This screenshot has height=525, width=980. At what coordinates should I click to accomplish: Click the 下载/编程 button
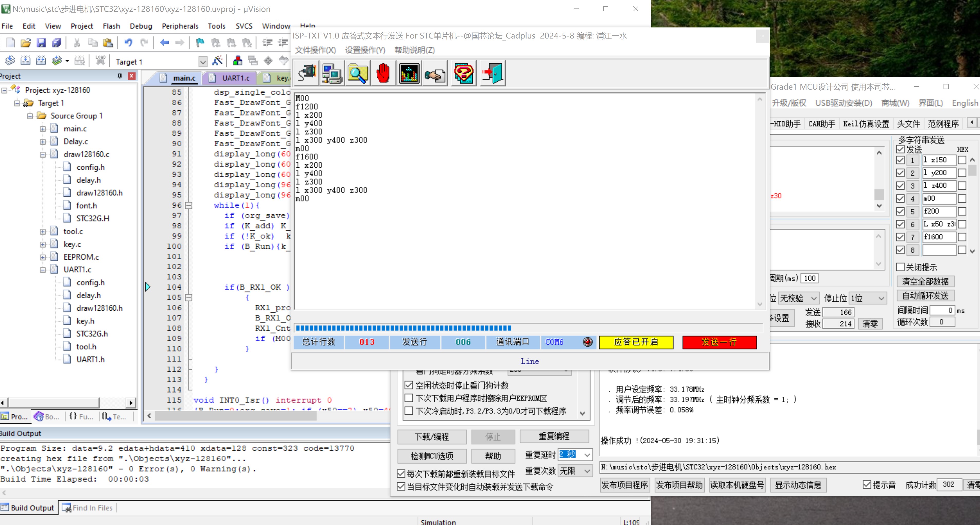(x=432, y=436)
